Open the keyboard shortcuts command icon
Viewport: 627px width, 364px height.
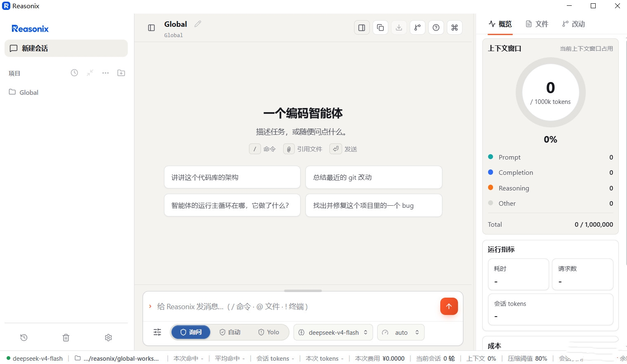coord(455,28)
